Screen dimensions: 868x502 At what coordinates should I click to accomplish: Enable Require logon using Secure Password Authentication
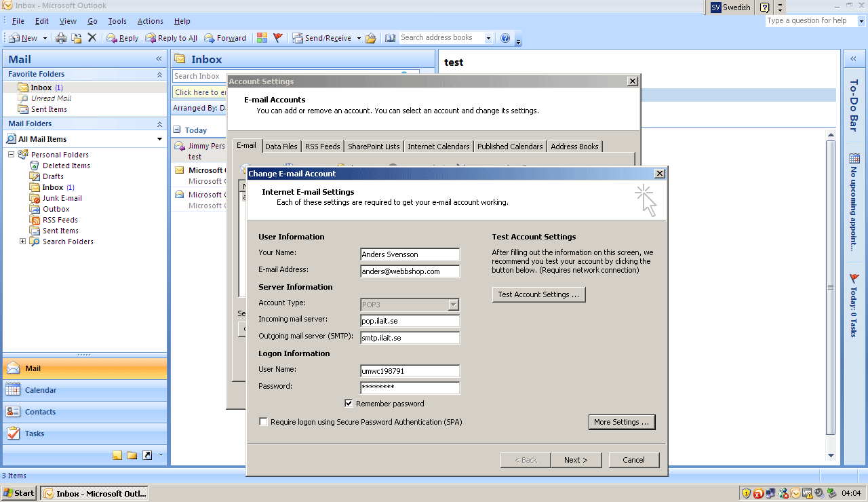tap(263, 422)
